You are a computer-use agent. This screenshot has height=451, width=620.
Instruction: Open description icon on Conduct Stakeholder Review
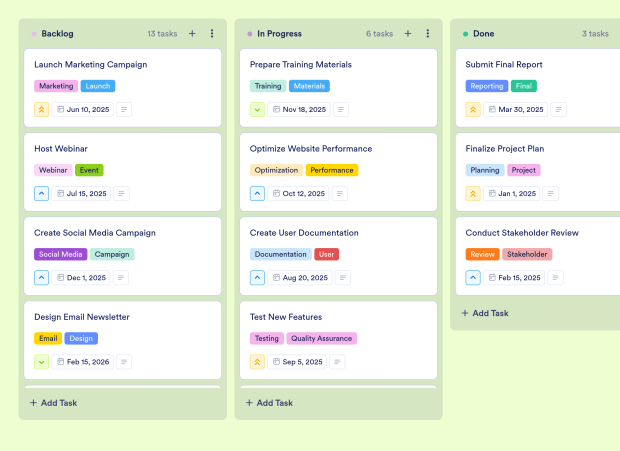(556, 278)
